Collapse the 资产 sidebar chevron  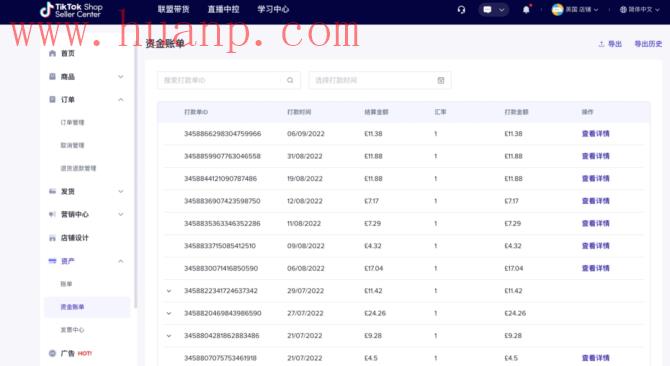point(120,261)
